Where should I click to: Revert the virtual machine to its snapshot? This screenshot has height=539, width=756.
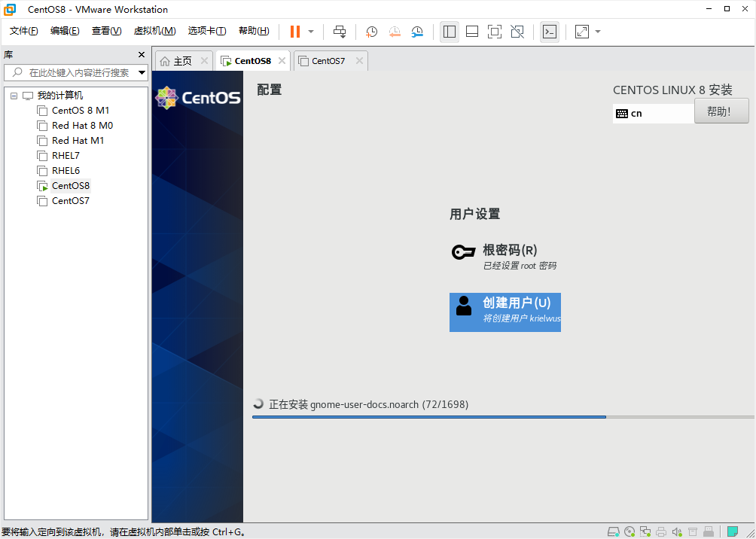(395, 32)
